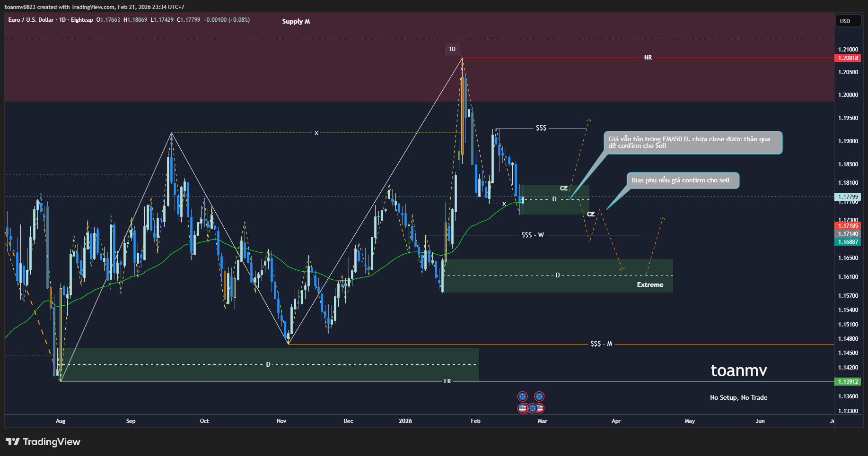Click the 1D label above the peak
Screen dimensions: 868x456
pos(452,49)
